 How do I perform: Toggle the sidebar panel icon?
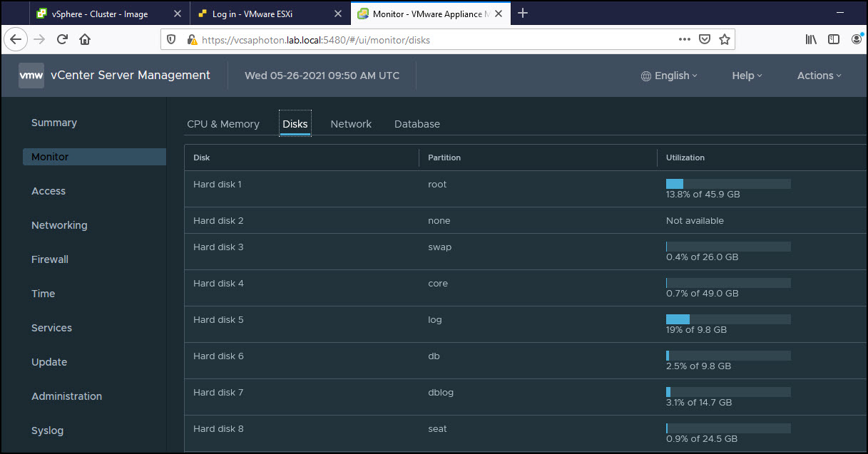click(x=834, y=40)
